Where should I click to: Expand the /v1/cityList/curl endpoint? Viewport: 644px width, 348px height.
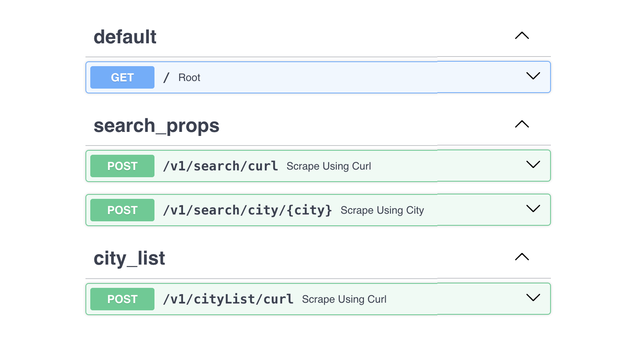[532, 297]
